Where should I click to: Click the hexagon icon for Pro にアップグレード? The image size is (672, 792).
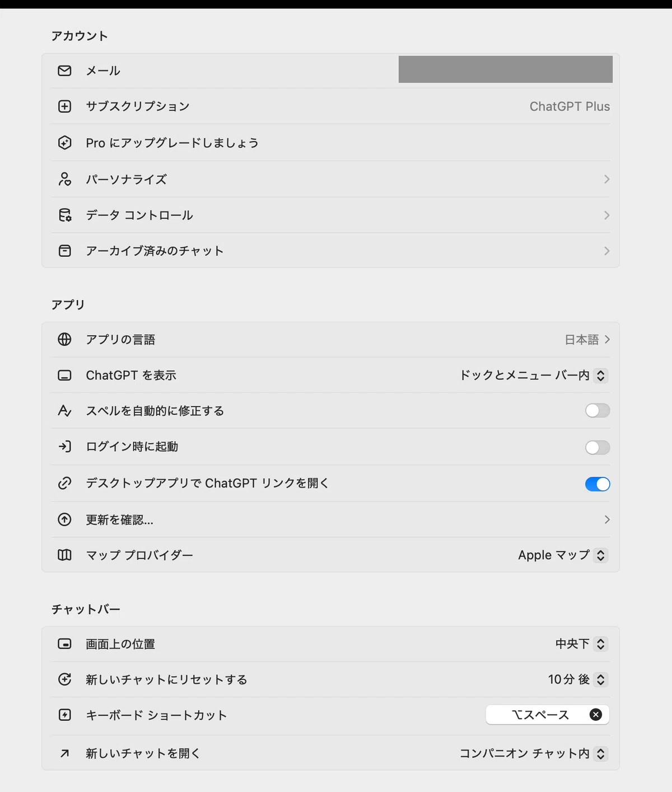[64, 143]
